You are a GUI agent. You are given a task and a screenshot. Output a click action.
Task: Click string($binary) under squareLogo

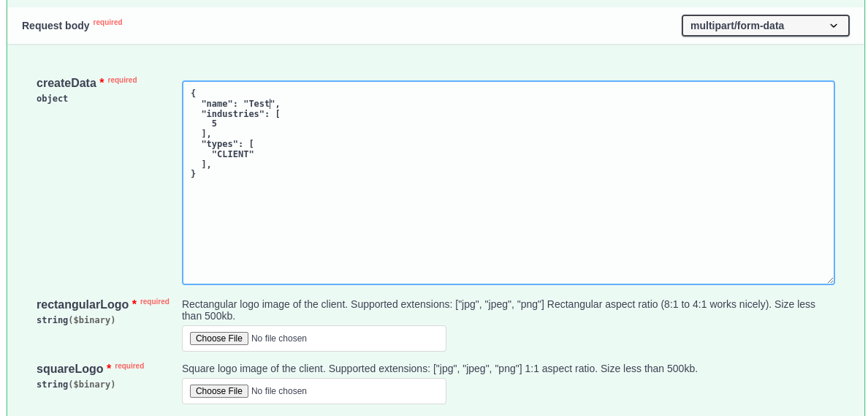(x=76, y=385)
